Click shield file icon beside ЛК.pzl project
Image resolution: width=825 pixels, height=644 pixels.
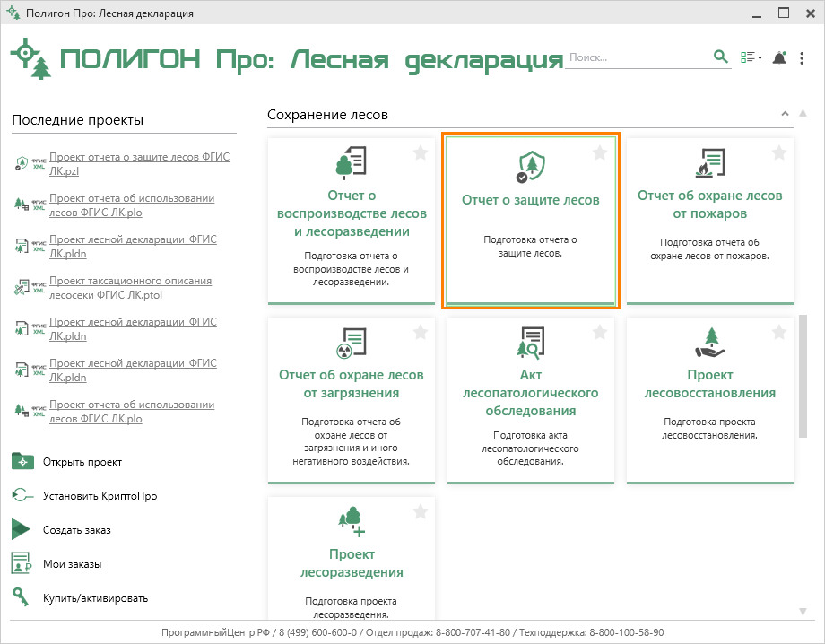22,163
